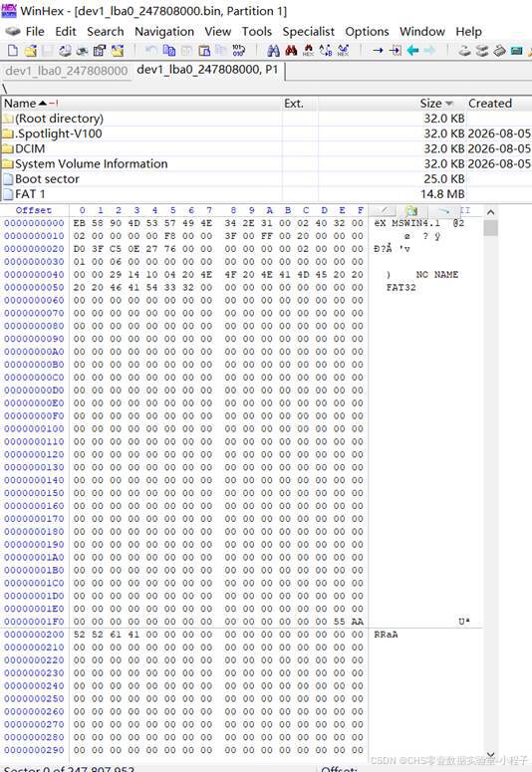532x772 pixels.
Task: Click the New file toolbar icon
Action: (13, 50)
